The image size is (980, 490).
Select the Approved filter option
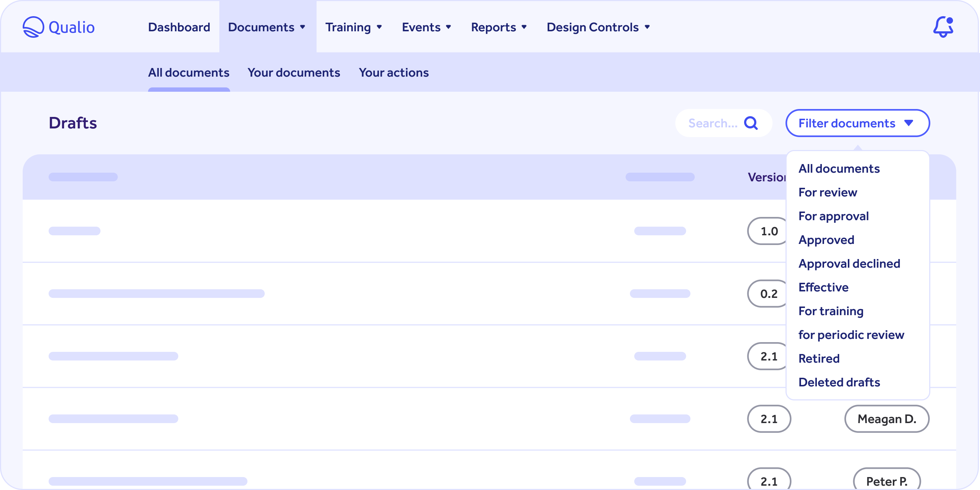[826, 240]
